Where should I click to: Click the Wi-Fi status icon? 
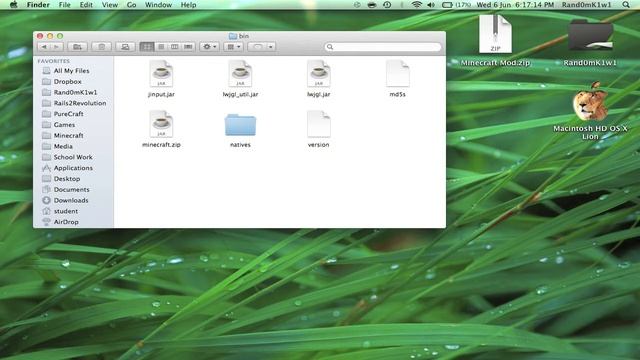click(x=416, y=5)
